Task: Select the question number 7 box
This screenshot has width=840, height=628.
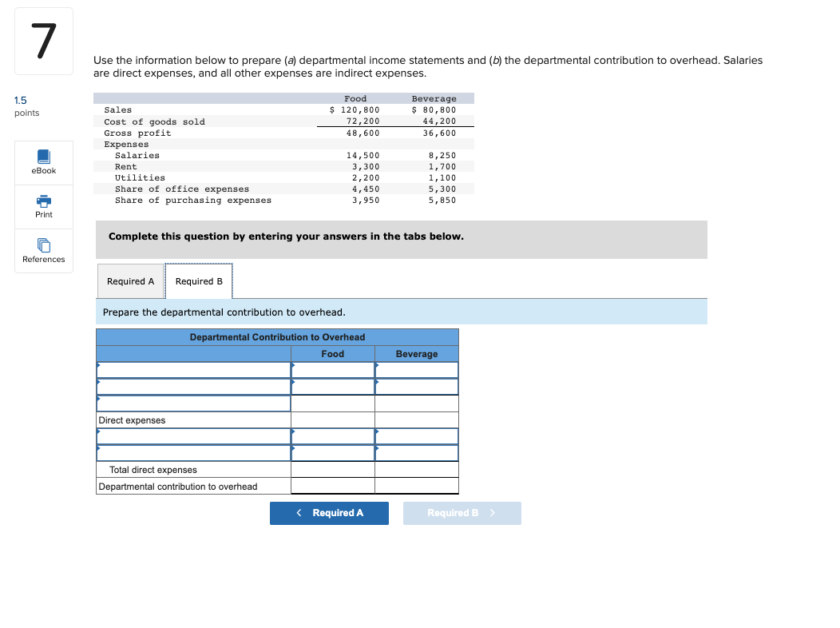Action: tap(43, 41)
